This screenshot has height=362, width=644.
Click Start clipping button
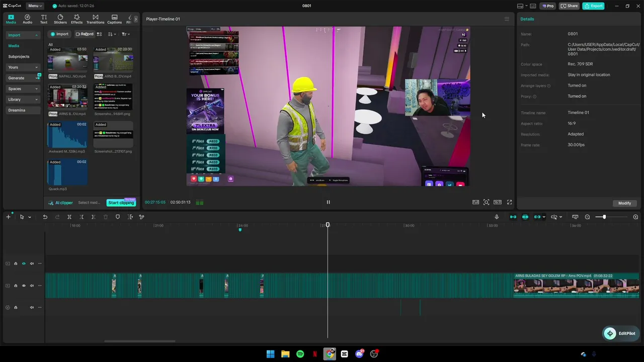tap(121, 203)
